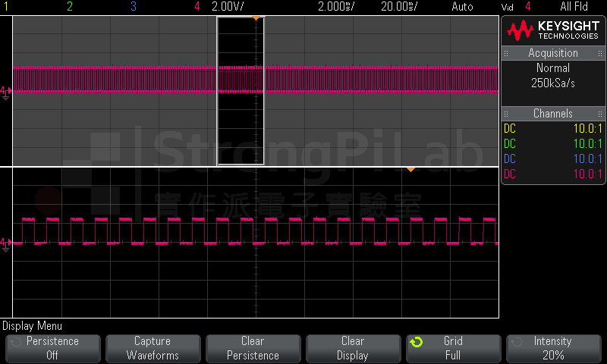The image size is (607, 364).
Task: Click the blue channel 3 indicator
Action: (134, 6)
